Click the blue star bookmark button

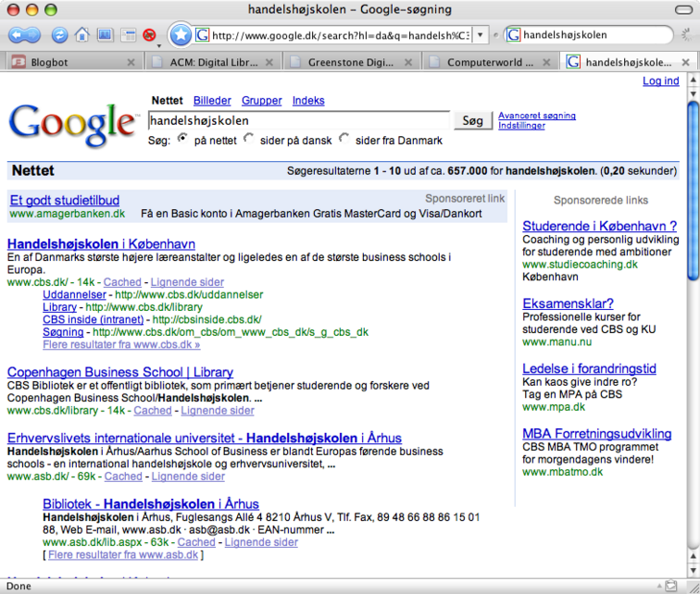[181, 35]
